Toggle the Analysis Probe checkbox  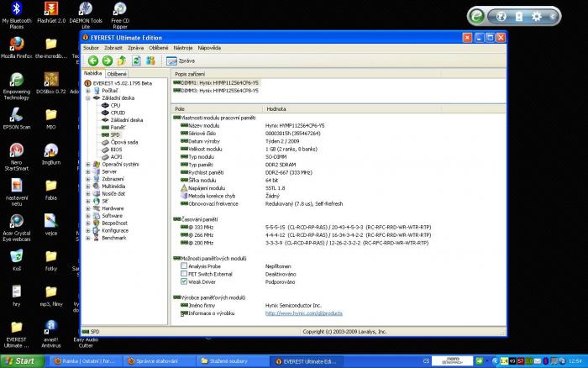click(x=184, y=264)
